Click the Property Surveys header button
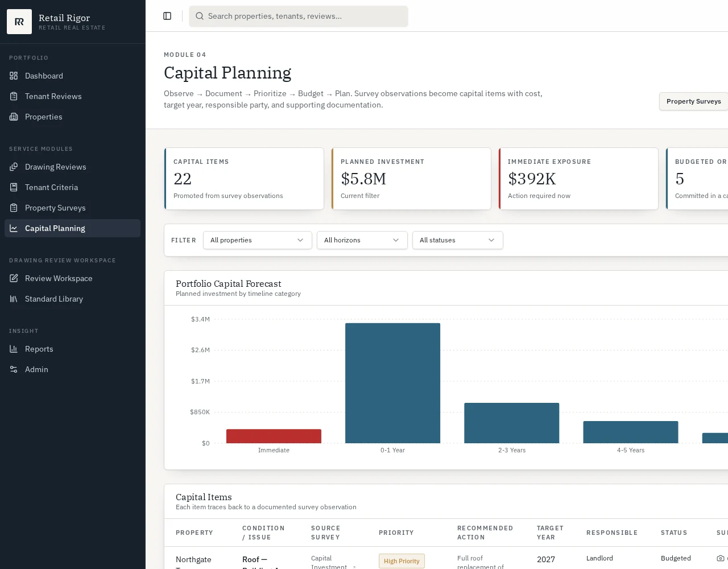 pyautogui.click(x=693, y=101)
